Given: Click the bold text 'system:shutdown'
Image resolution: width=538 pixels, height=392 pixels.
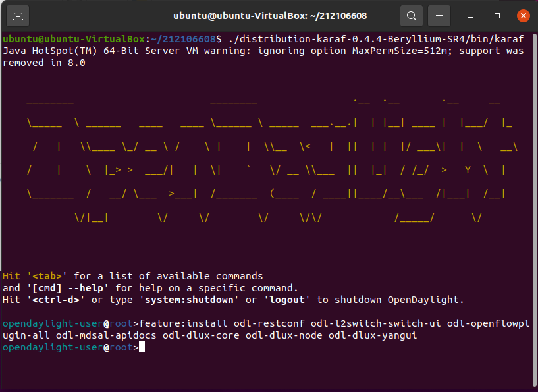Looking at the screenshot, I should pos(189,300).
